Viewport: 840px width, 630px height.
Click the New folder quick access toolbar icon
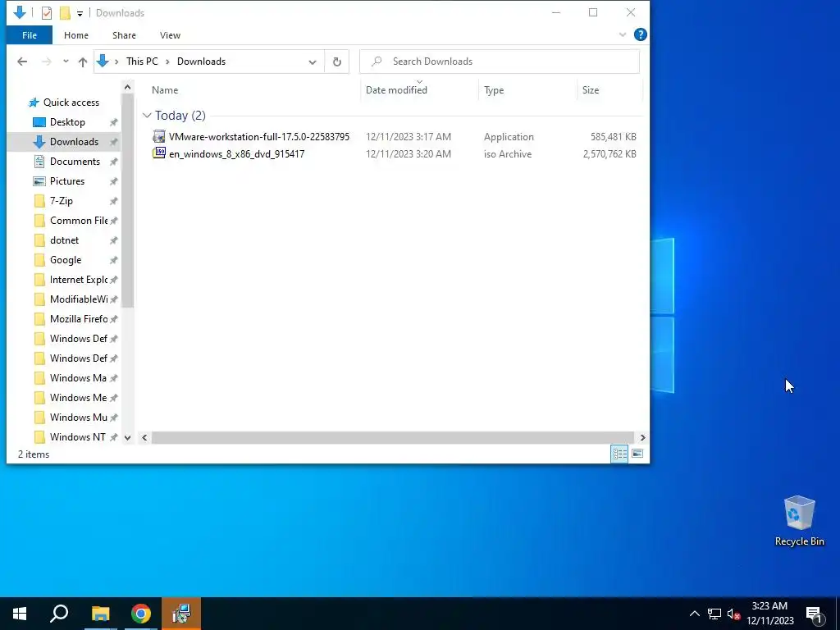[x=65, y=13]
